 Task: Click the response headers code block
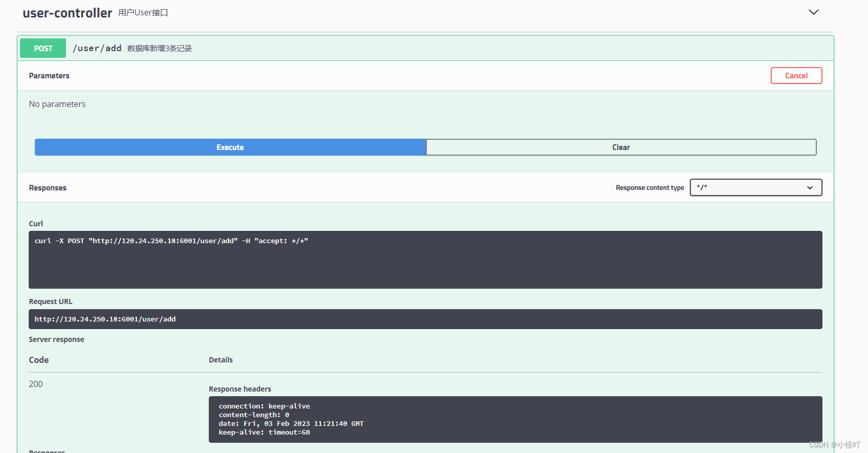tap(515, 419)
